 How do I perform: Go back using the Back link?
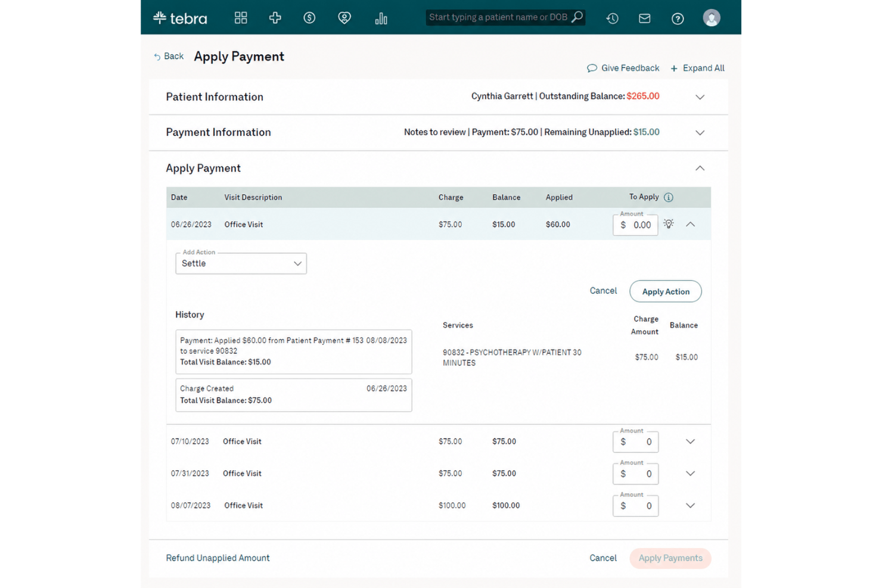(x=169, y=57)
